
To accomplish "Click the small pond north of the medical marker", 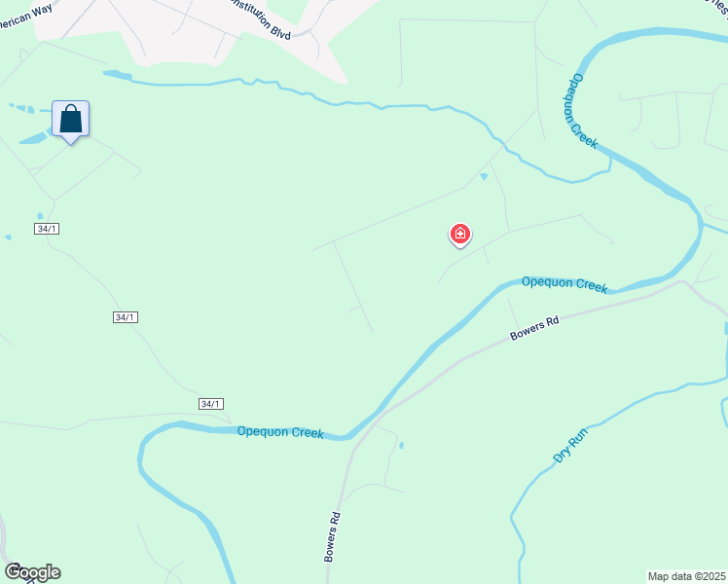I will pos(484,176).
